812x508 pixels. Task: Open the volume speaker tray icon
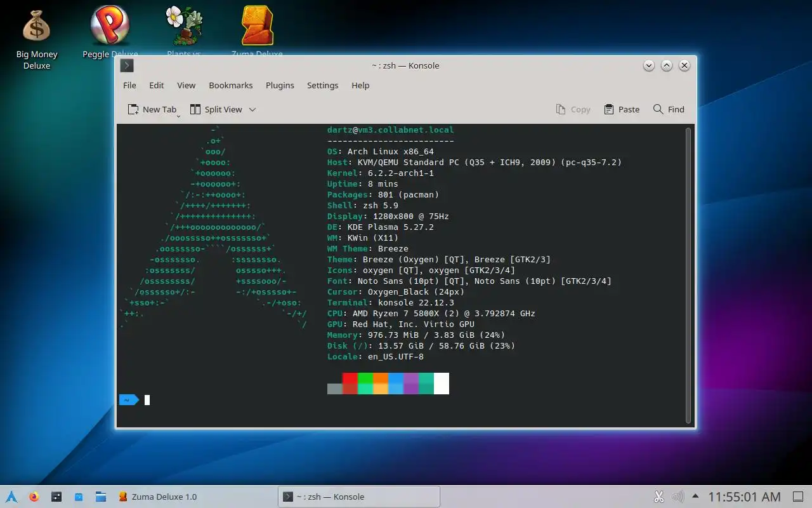(678, 497)
